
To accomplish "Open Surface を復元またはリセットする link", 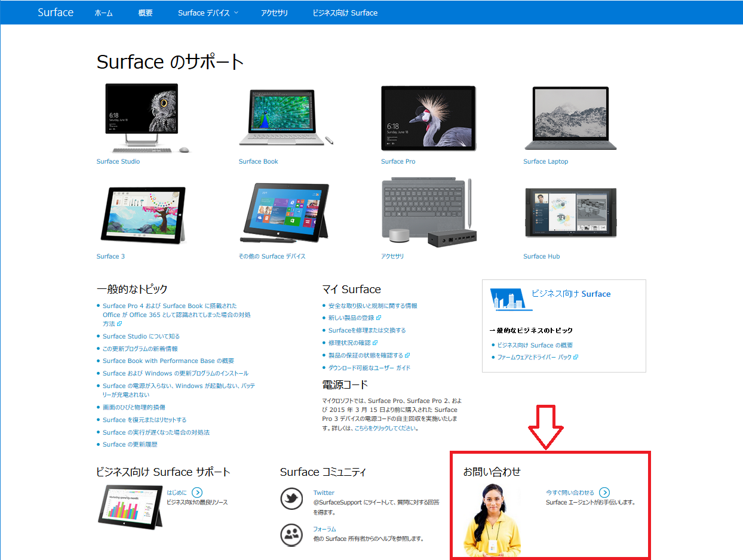I will pyautogui.click(x=145, y=420).
